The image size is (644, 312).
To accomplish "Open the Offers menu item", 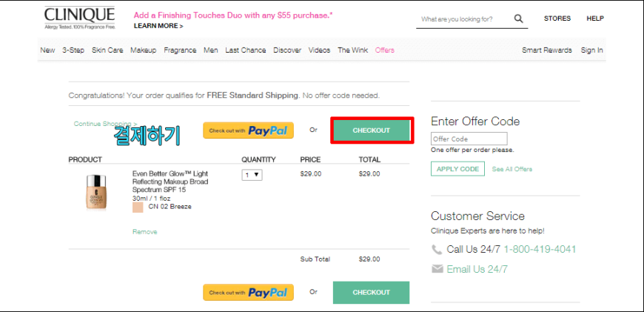I will [x=384, y=50].
